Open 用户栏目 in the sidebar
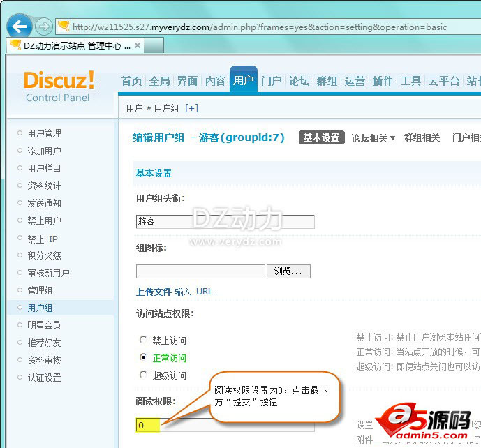The width and height of the screenshot is (481, 448). (x=44, y=168)
